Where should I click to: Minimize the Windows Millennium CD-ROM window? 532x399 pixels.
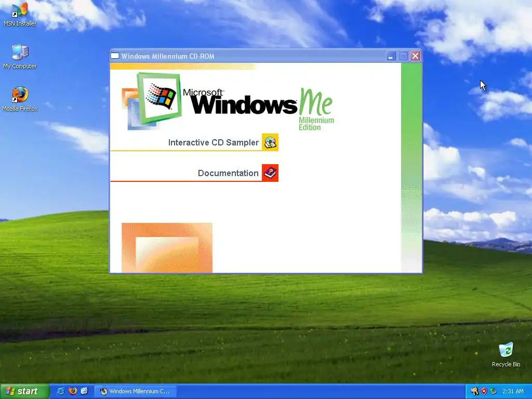[391, 56]
